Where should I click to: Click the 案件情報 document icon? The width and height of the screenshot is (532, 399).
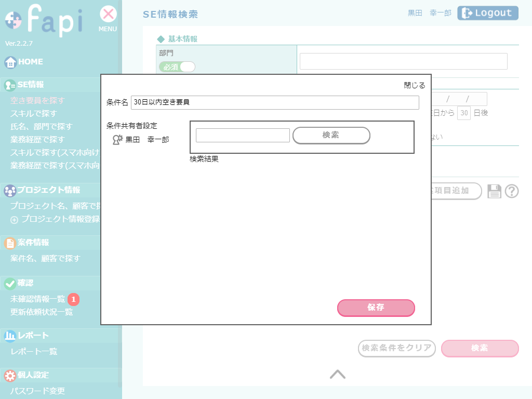pyautogui.click(x=10, y=243)
